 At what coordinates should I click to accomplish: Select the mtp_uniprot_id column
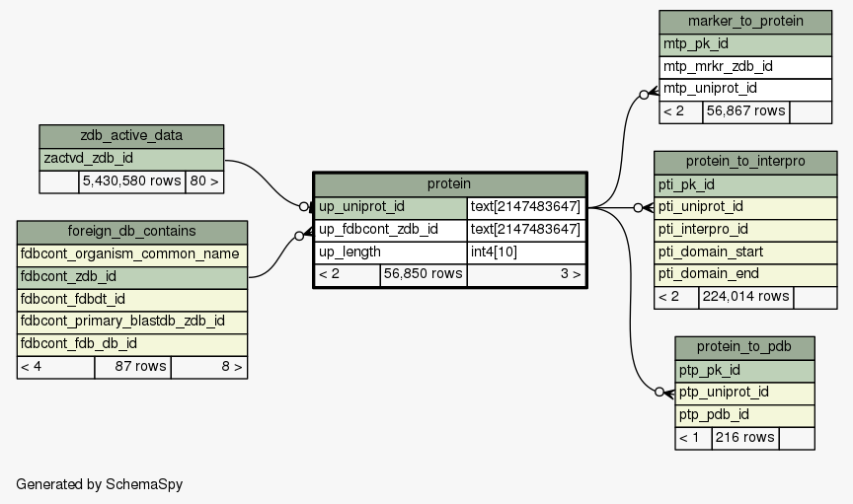(x=745, y=90)
